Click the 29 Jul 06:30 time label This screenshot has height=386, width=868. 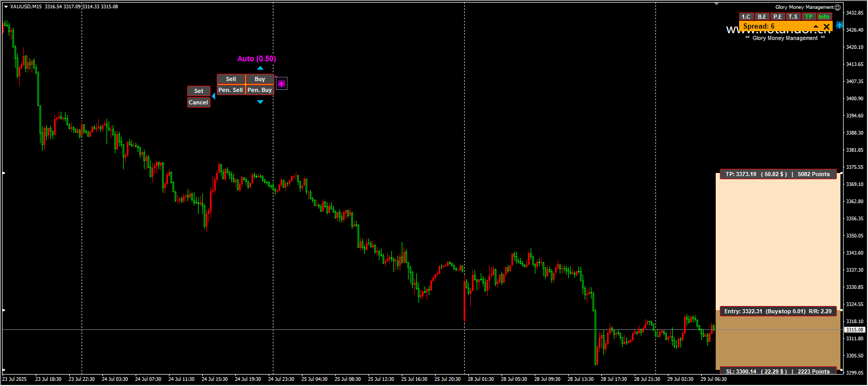pos(714,379)
